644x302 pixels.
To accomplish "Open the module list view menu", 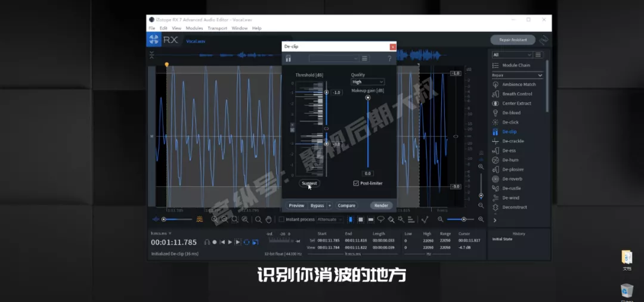I will point(538,55).
